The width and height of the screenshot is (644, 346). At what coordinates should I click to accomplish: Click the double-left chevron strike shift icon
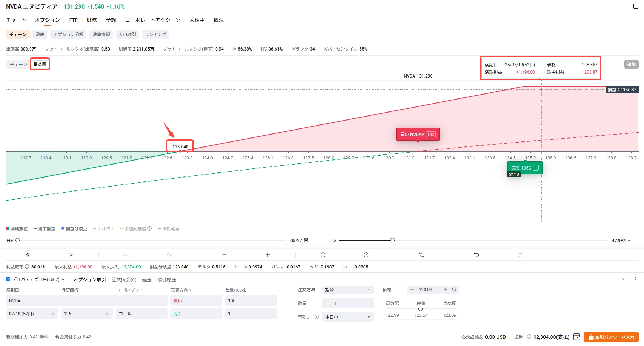(x=28, y=255)
